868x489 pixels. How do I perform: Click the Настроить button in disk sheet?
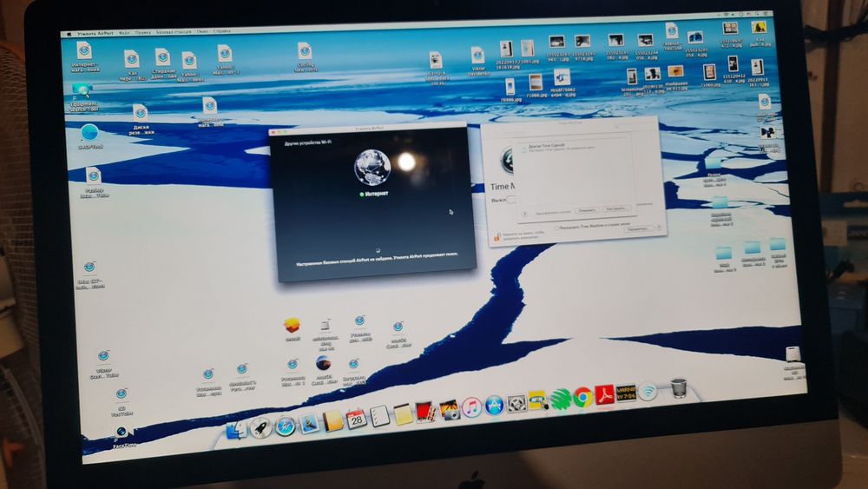coord(615,208)
